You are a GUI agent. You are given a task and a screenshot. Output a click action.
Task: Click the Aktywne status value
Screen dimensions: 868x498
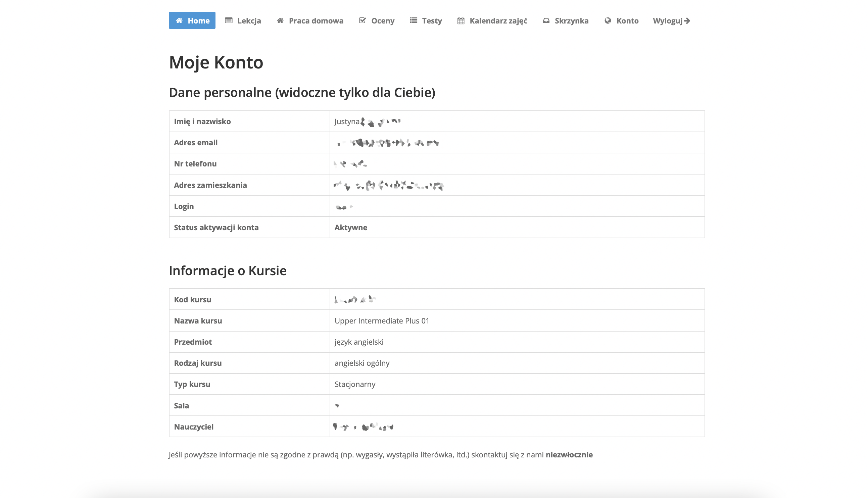(x=350, y=228)
